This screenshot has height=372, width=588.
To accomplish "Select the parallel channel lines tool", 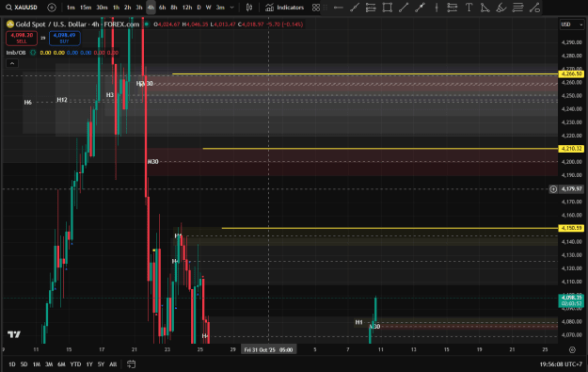I will pos(517,8).
